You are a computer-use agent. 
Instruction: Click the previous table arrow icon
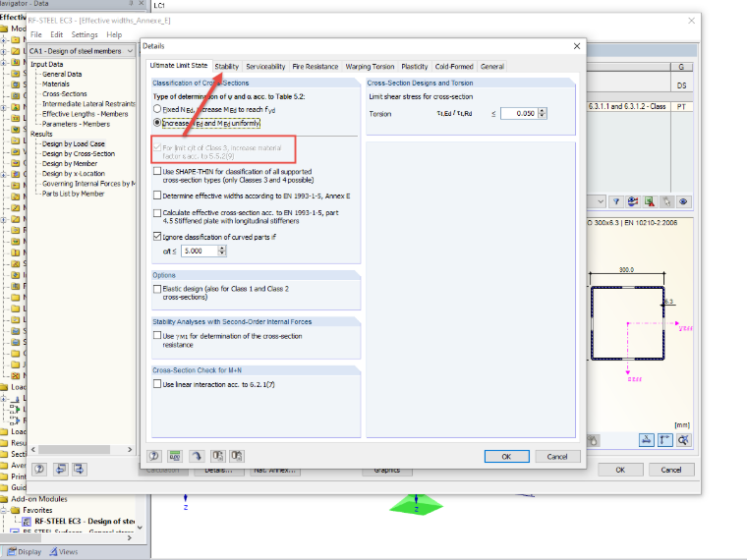click(x=61, y=469)
